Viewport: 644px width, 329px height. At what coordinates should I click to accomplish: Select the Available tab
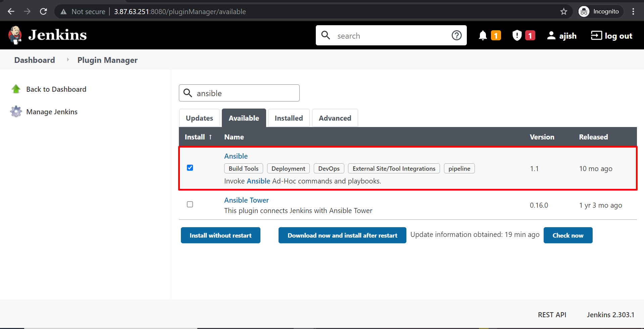coord(244,118)
